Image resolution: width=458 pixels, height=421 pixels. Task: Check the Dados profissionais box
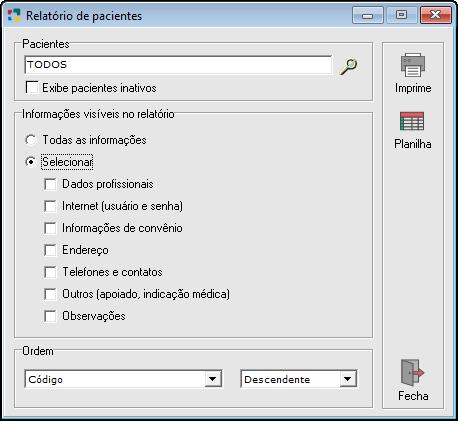(50, 184)
